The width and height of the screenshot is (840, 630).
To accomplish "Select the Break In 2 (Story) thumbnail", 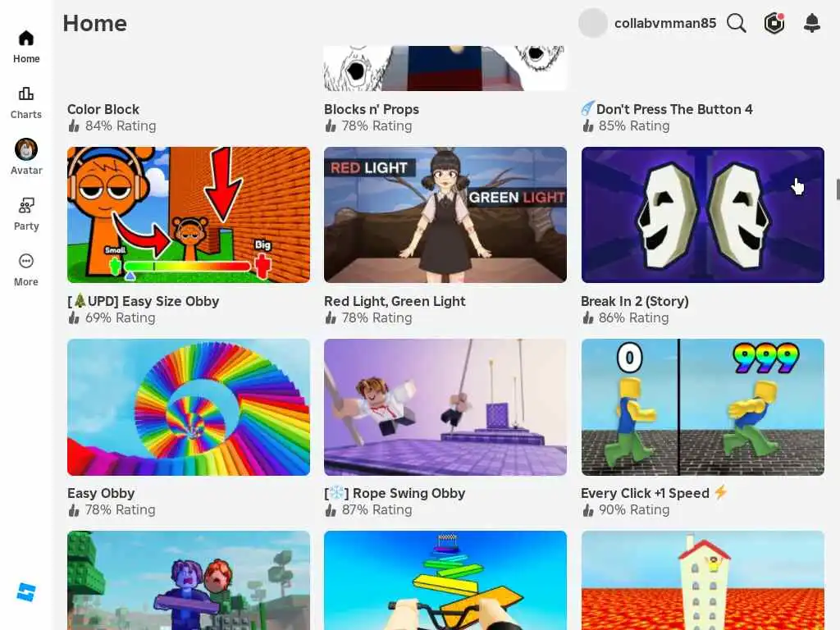I will click(702, 215).
